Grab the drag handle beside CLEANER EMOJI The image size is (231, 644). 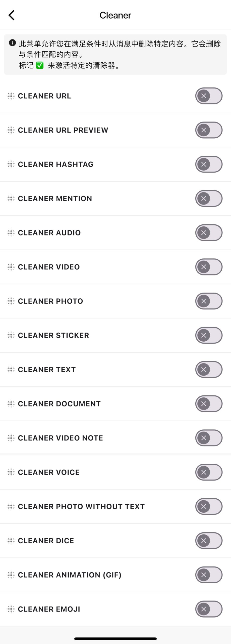tap(11, 609)
